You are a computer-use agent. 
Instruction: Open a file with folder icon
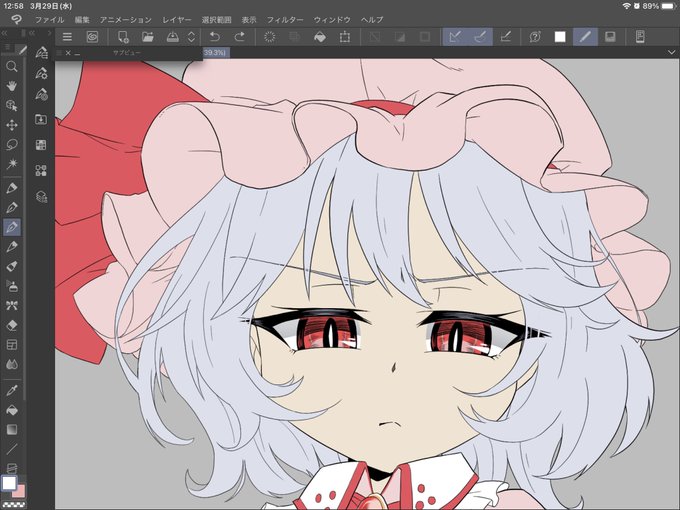click(x=148, y=37)
